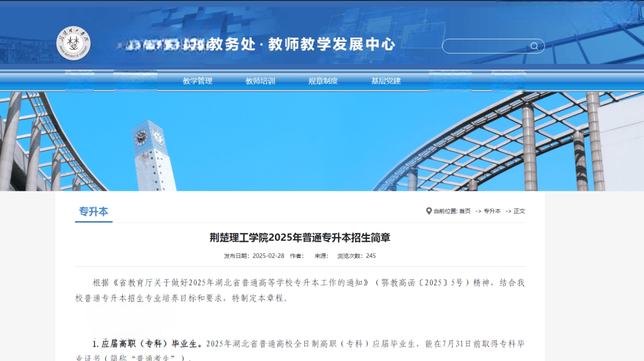The width and height of the screenshot is (644, 361).
Task: Open the 教学管理 menu
Action: (x=197, y=81)
